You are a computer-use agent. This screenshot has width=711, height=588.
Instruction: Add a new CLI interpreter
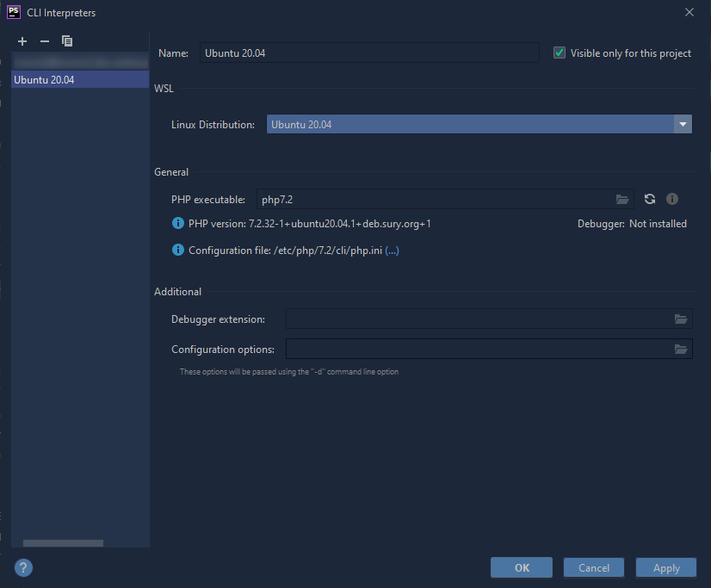pyautogui.click(x=22, y=41)
